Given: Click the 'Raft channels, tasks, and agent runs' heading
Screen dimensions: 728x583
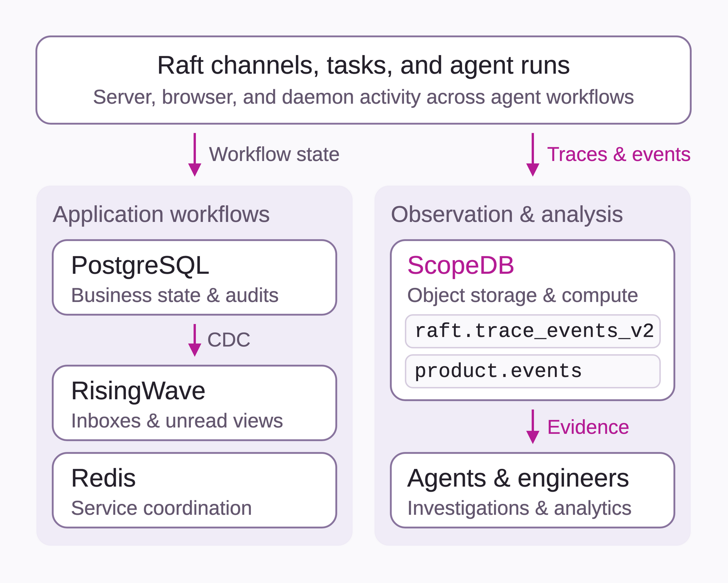Looking at the screenshot, I should (x=364, y=65).
